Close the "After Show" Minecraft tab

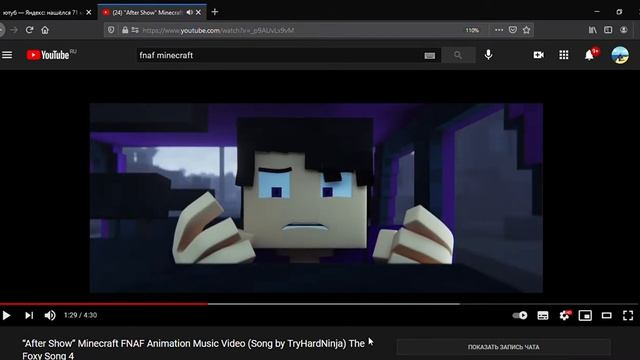198,13
